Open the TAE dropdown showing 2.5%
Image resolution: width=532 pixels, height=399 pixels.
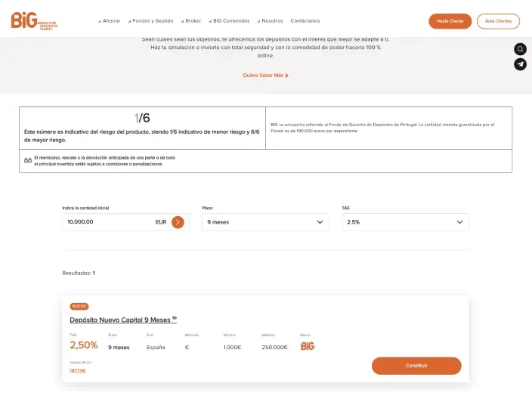coord(405,222)
